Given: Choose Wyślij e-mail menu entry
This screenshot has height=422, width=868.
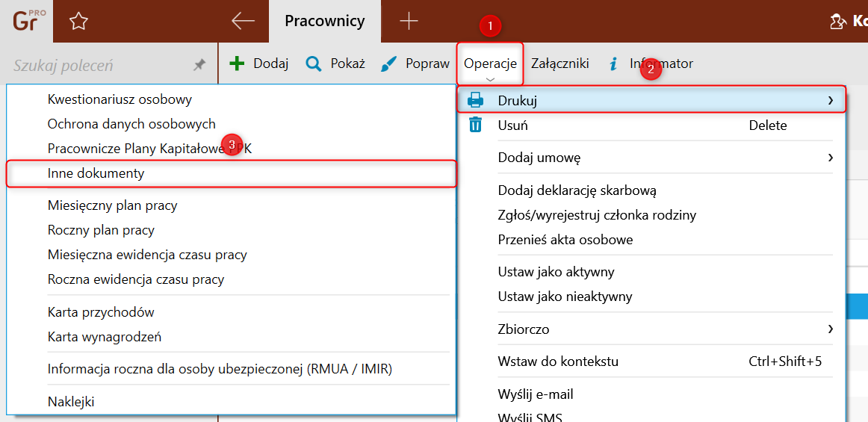Looking at the screenshot, I should click(651, 394).
